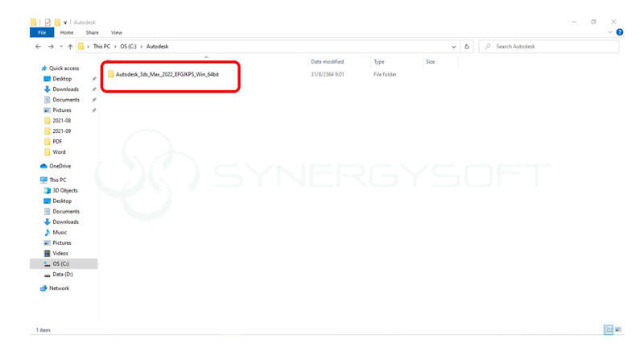Select the Share ribbon tab
Image resolution: width=644 pixels, height=348 pixels.
(x=92, y=32)
